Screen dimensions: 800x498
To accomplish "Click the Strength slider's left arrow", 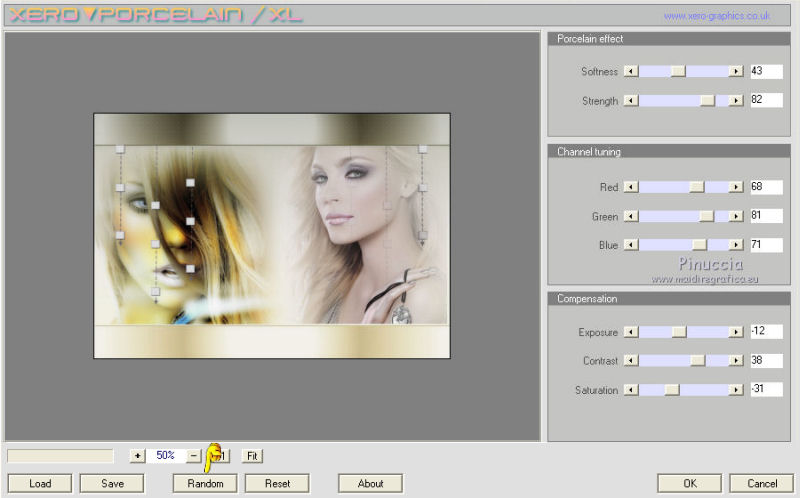I will [631, 101].
